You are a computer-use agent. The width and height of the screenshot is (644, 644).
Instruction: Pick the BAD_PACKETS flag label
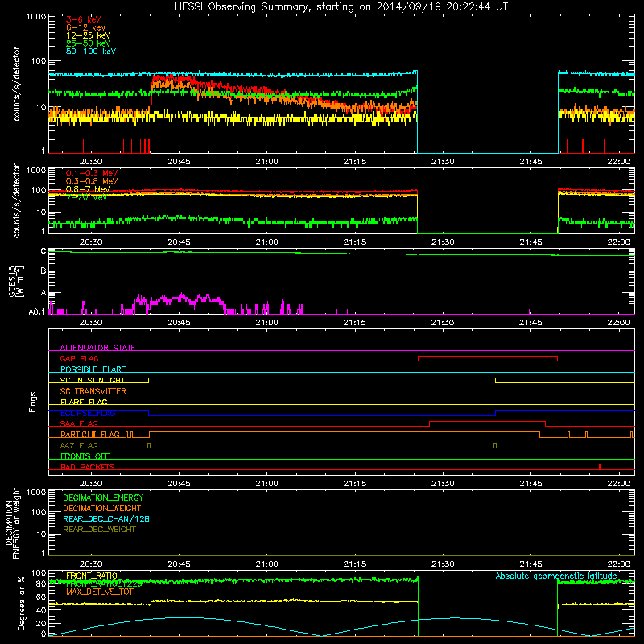point(88,468)
